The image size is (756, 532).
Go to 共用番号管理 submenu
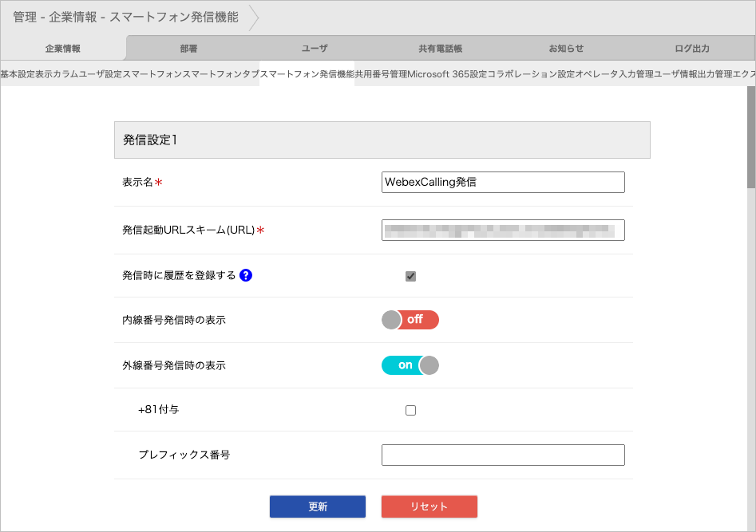tap(381, 73)
